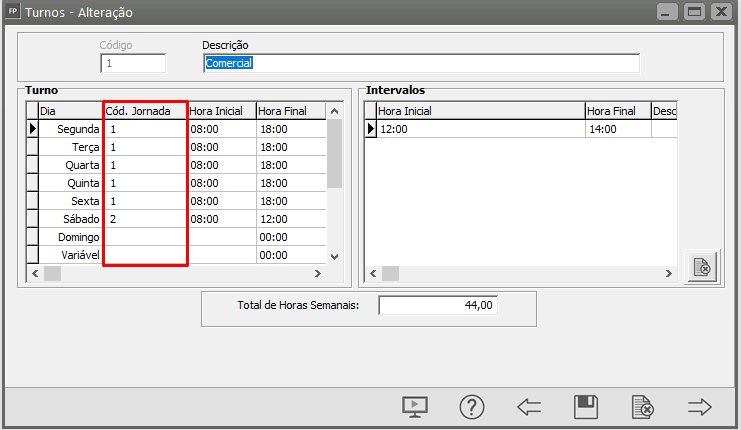Viewport: 741px width, 430px height.
Task: Go to previous record with left arrow
Action: coord(529,407)
